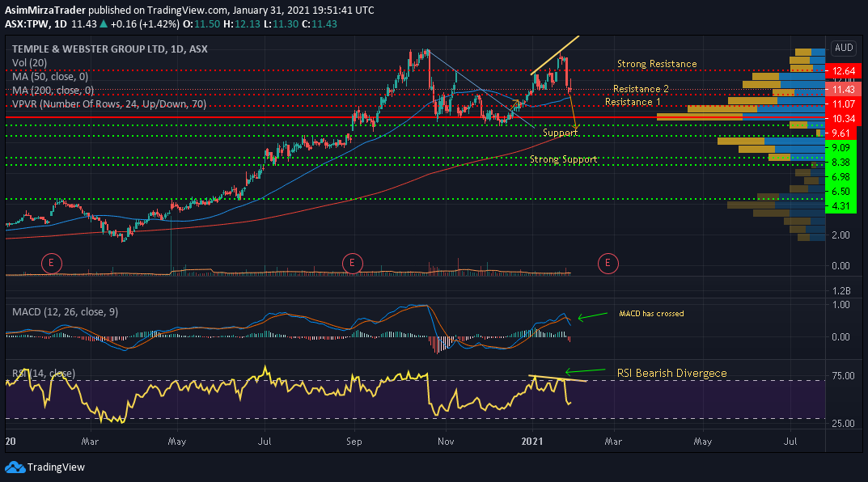Click the AsimMirzaTrader author name

(x=45, y=10)
